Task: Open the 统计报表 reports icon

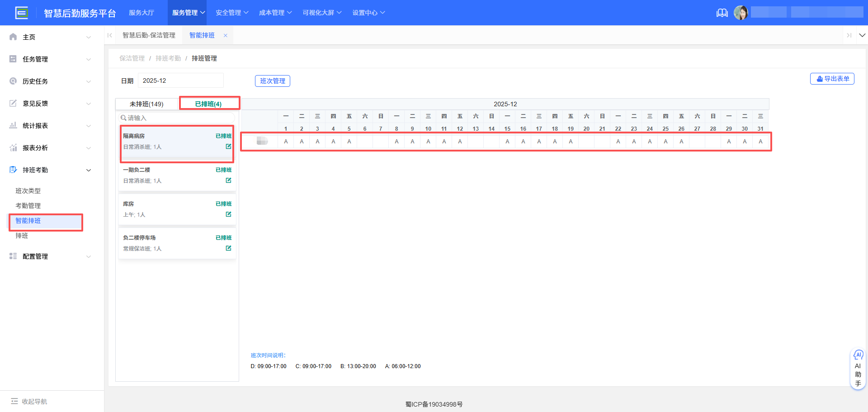Action: pyautogui.click(x=13, y=125)
